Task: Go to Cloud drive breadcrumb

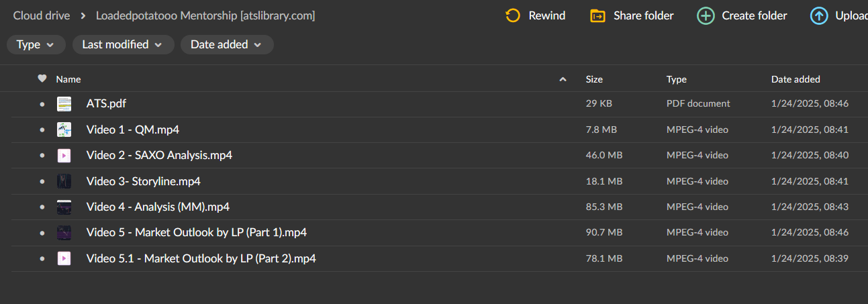Action: pos(42,15)
